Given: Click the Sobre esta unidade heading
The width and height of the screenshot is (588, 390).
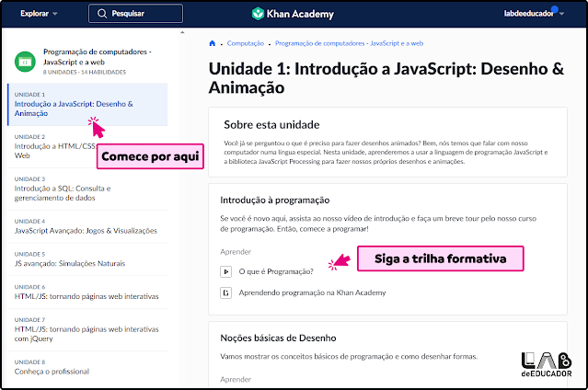Looking at the screenshot, I should (271, 125).
